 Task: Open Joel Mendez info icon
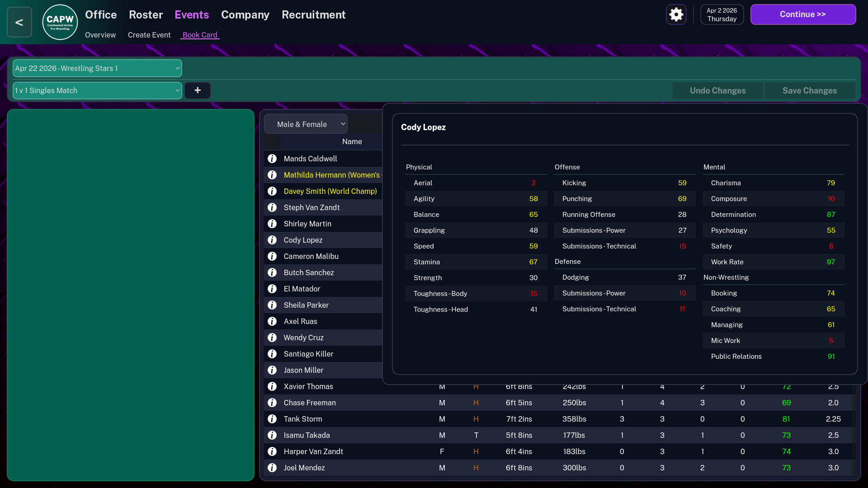tap(272, 468)
